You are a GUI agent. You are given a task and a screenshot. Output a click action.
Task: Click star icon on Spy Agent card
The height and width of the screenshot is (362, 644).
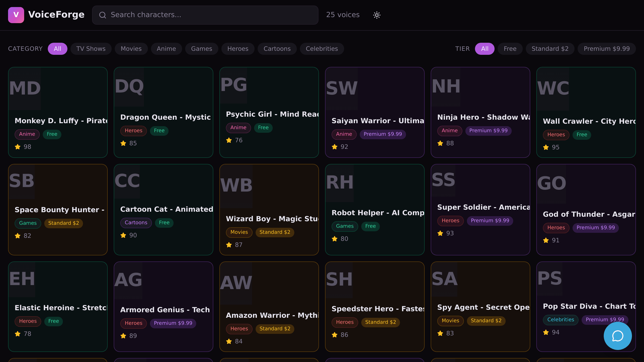(440, 333)
